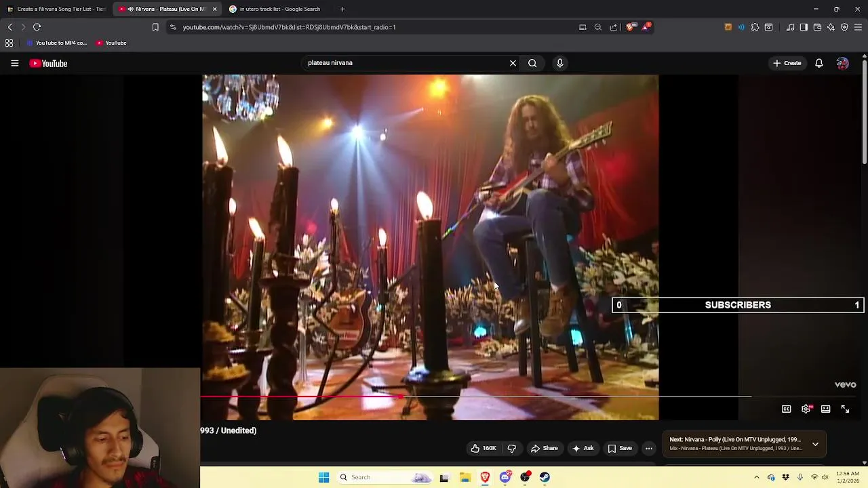Open Brave Shields lion icon
The image size is (868, 488).
point(630,27)
